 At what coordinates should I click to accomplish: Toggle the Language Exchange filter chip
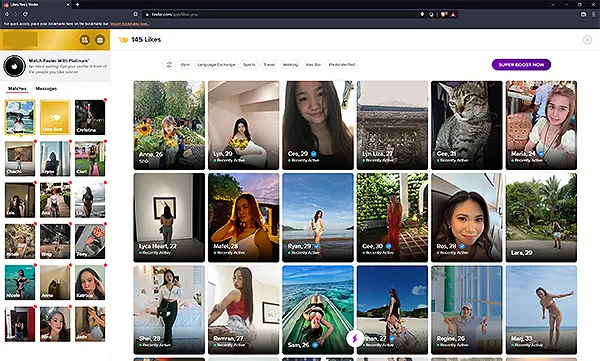[216, 65]
